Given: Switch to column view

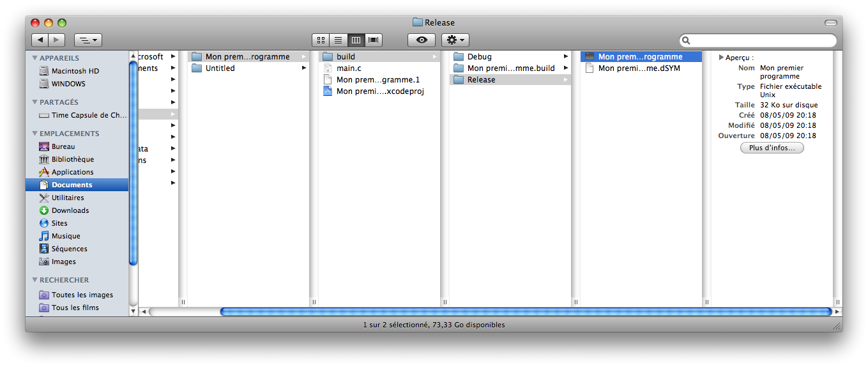Looking at the screenshot, I should click(356, 40).
